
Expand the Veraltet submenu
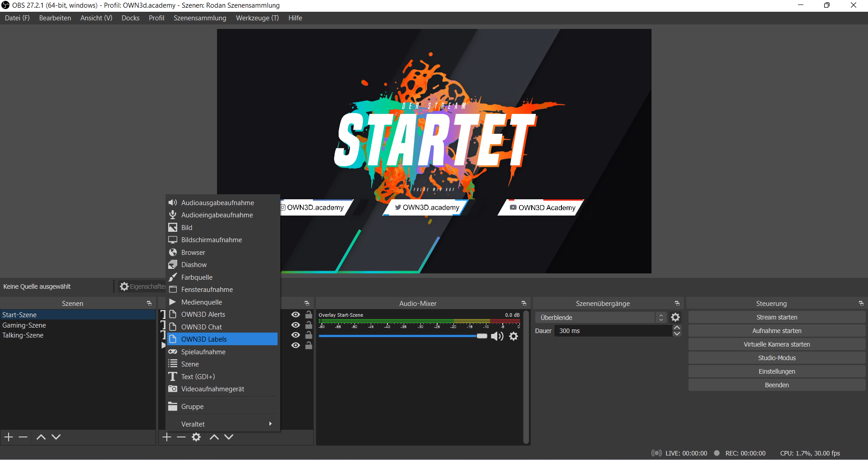coord(222,424)
